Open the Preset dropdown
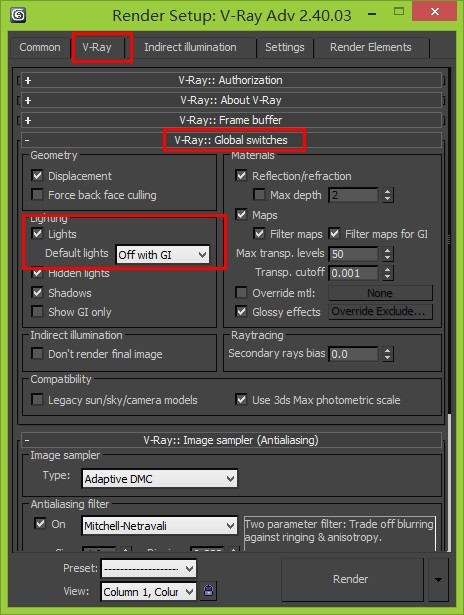Image resolution: width=464 pixels, height=615 pixels. (x=149, y=569)
